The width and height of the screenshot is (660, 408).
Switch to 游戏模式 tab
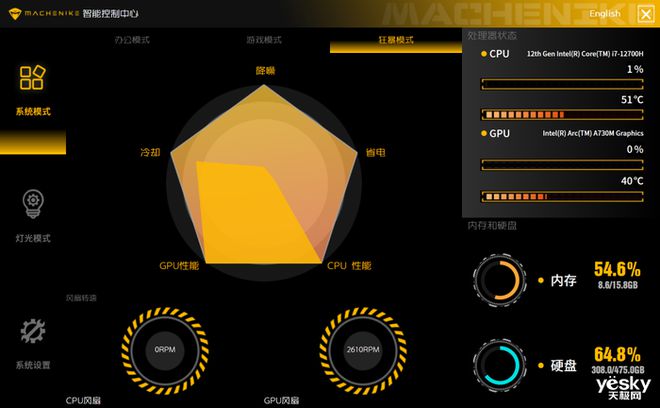(264, 40)
